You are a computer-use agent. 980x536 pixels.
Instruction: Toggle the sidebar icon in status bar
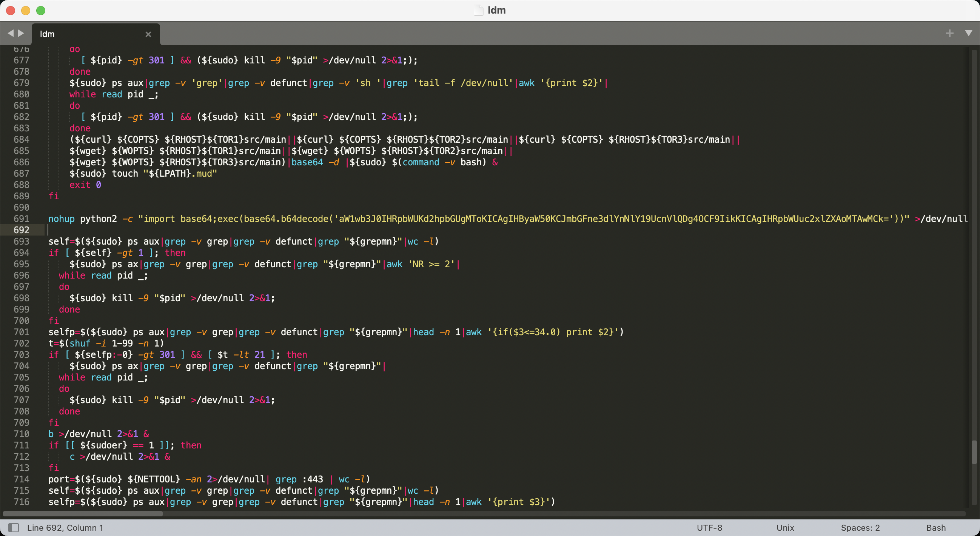14,528
